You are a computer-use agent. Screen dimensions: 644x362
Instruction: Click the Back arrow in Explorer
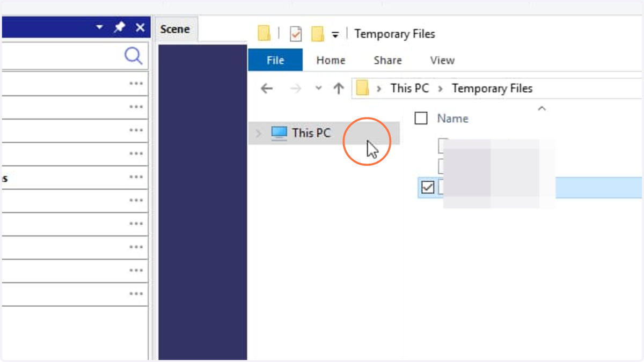pyautogui.click(x=267, y=88)
